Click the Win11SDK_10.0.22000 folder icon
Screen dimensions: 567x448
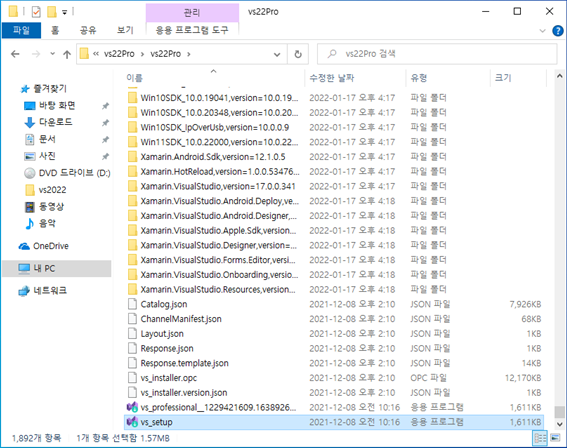[x=132, y=142]
